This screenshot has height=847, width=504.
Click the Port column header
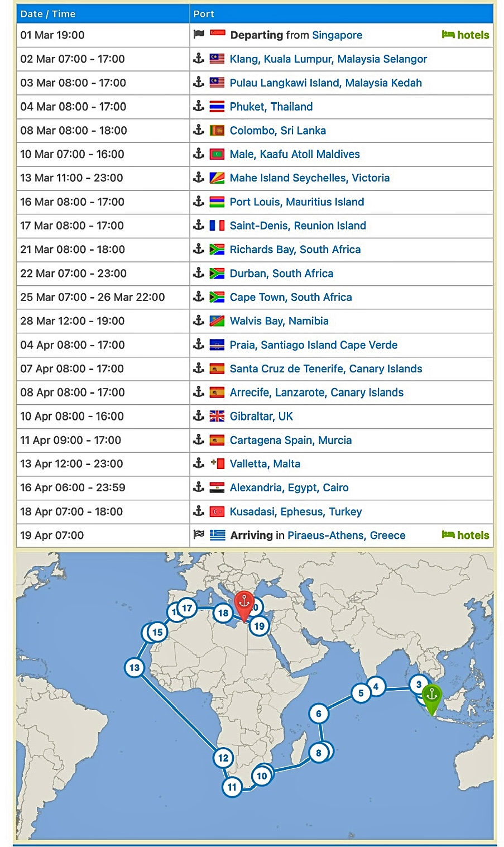(x=204, y=14)
